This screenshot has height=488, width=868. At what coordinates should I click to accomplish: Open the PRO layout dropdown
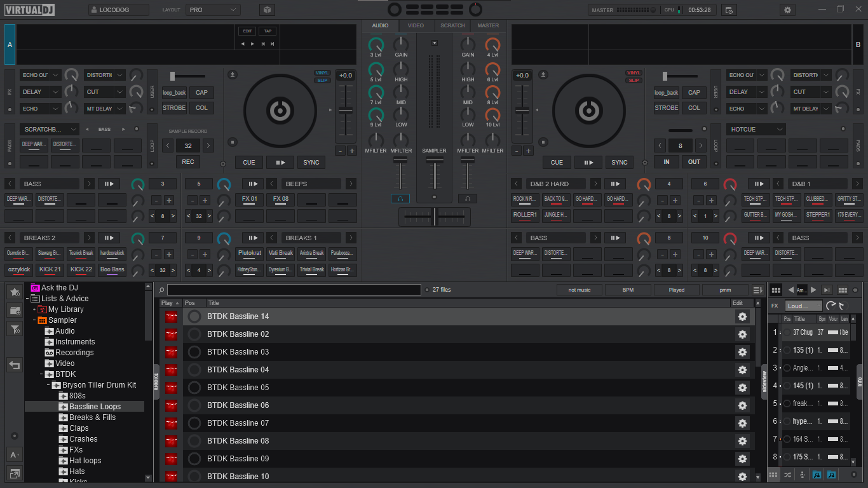(214, 10)
